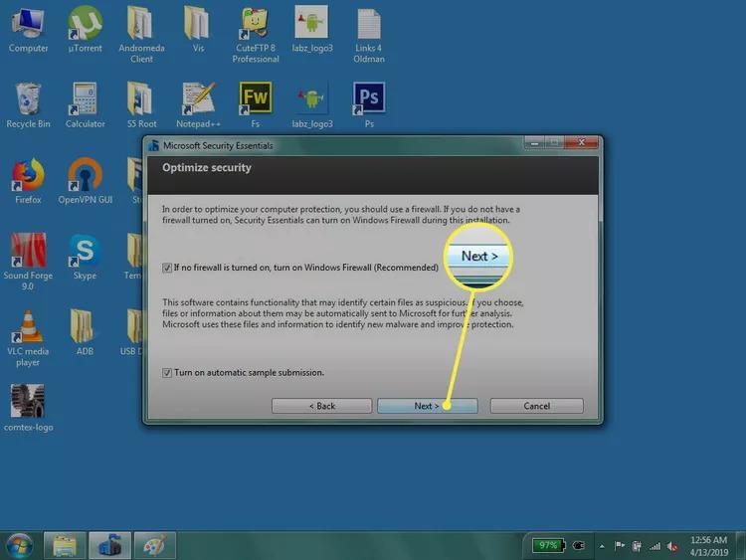This screenshot has width=746, height=560.
Task: Select the S5 Root folder
Action: (x=141, y=105)
